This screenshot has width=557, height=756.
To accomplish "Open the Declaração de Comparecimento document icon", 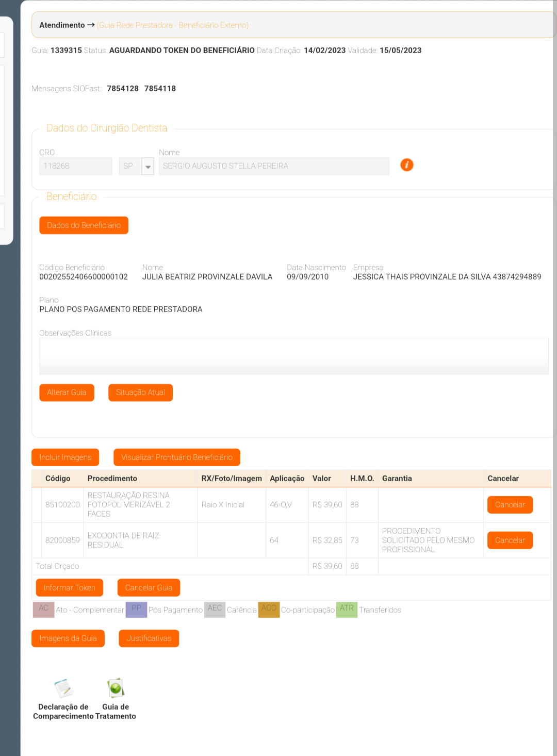I will coord(64,688).
